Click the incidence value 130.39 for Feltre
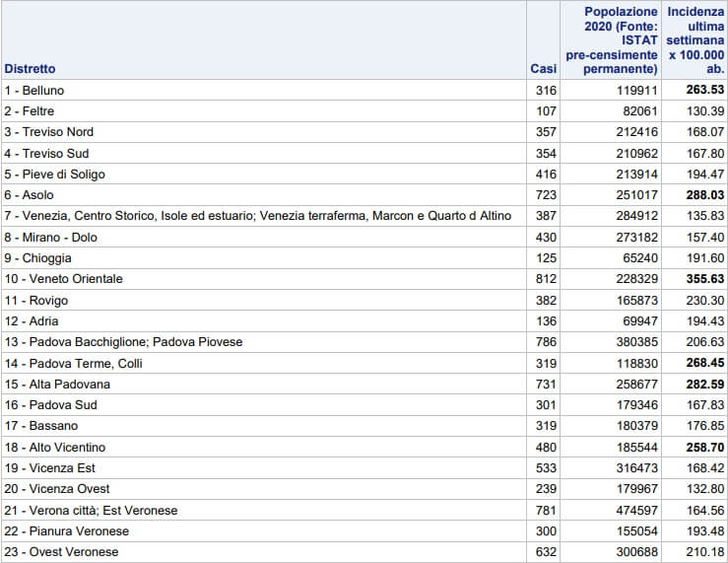The height and width of the screenshot is (563, 728). [x=704, y=111]
